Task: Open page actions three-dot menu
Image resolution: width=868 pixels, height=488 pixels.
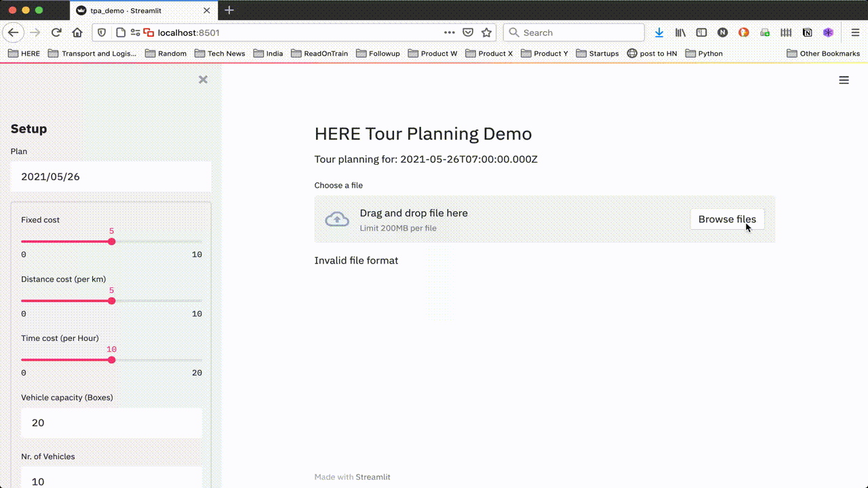Action: (450, 33)
